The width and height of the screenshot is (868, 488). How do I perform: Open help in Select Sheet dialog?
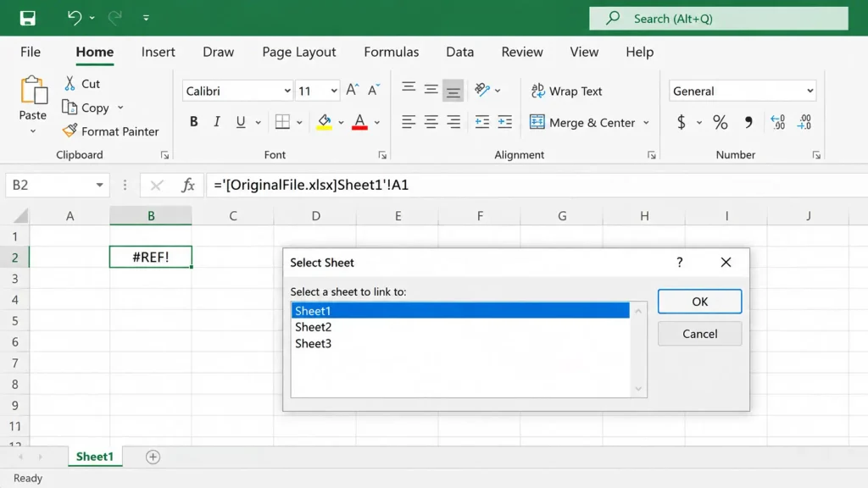(x=680, y=263)
